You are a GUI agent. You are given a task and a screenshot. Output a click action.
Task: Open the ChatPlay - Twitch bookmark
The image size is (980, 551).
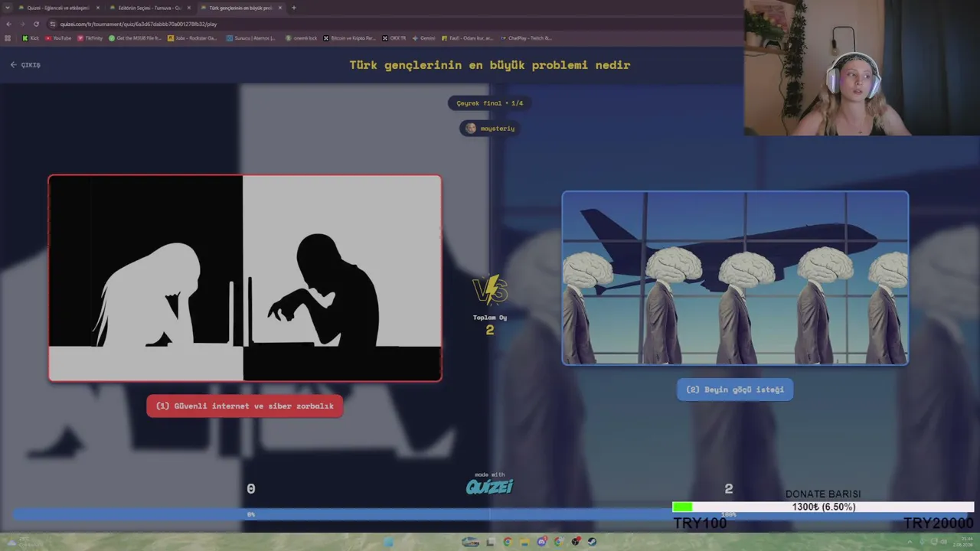click(526, 37)
